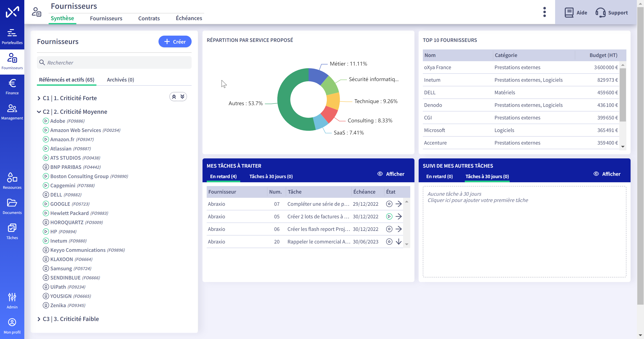
Task: Open the three-dot options menu
Action: pyautogui.click(x=544, y=12)
